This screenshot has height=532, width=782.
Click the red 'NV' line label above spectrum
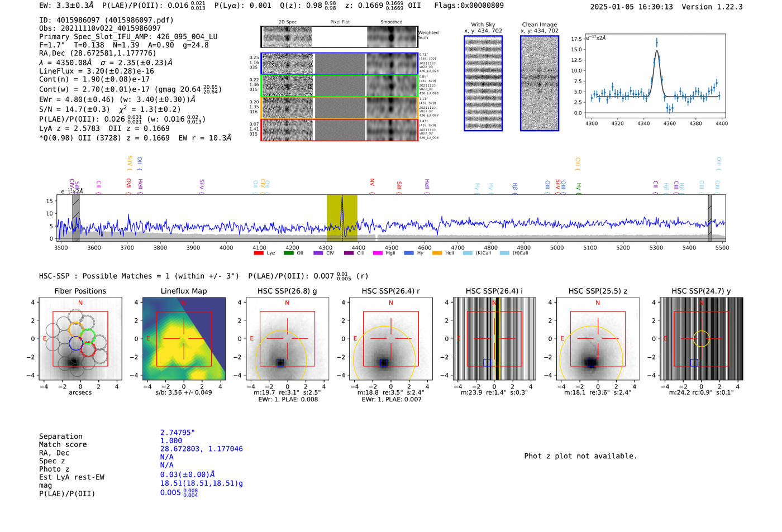click(372, 183)
